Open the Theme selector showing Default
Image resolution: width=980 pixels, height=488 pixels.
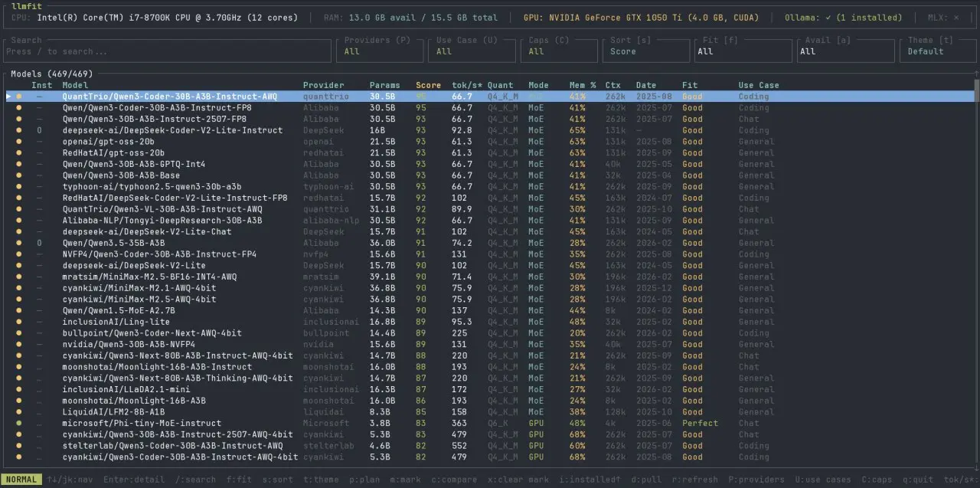pos(938,51)
